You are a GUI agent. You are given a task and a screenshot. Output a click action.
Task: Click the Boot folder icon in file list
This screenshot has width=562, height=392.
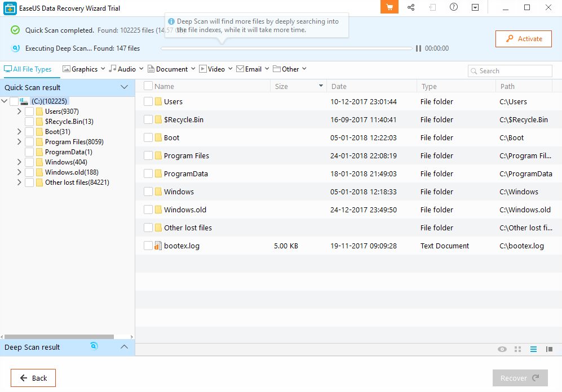pos(158,138)
